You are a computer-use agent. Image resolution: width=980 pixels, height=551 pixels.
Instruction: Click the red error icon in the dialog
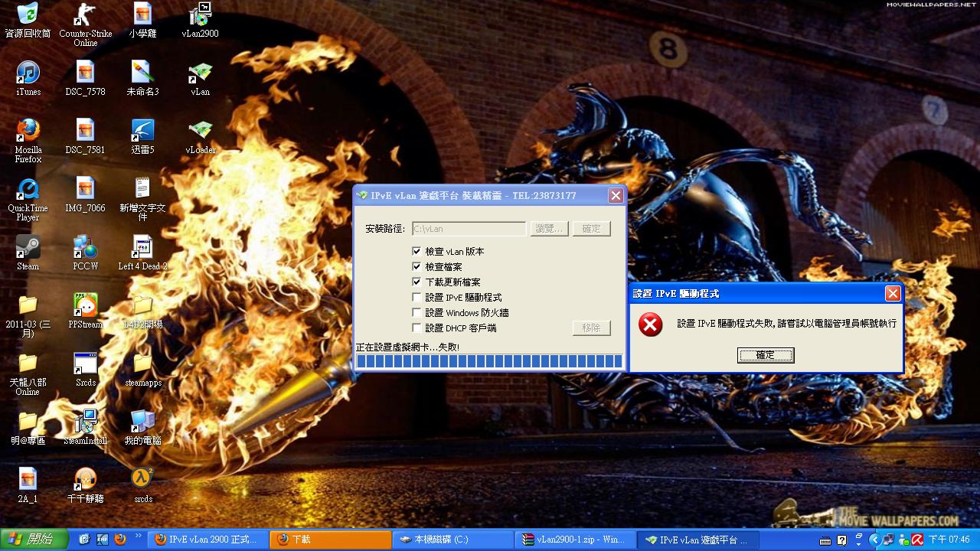(x=650, y=324)
